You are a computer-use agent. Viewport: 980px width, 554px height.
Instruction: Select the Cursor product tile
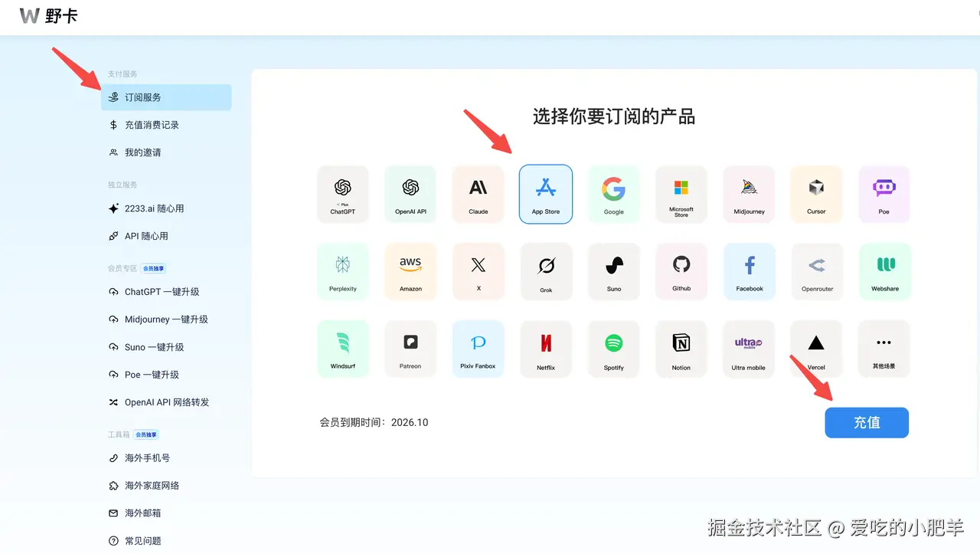point(817,194)
